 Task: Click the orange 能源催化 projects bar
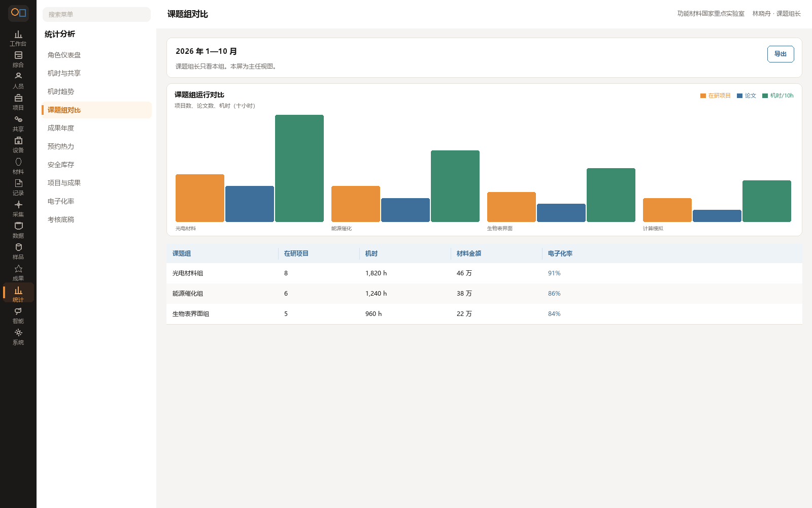point(356,204)
